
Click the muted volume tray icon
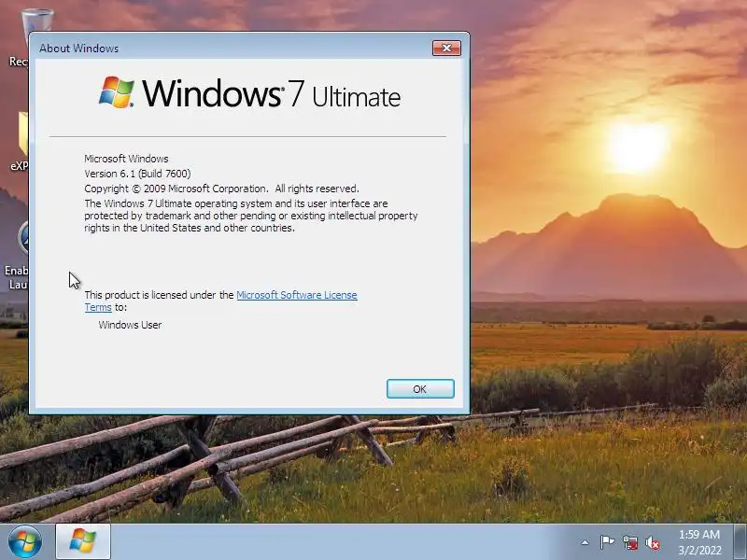coord(653,542)
